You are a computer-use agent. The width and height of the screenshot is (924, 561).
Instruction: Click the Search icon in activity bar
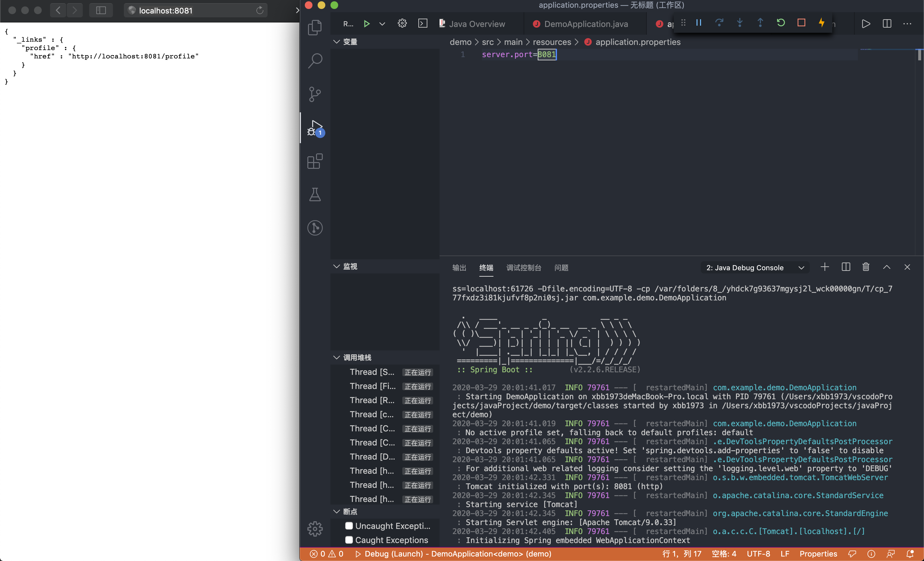pyautogui.click(x=315, y=60)
